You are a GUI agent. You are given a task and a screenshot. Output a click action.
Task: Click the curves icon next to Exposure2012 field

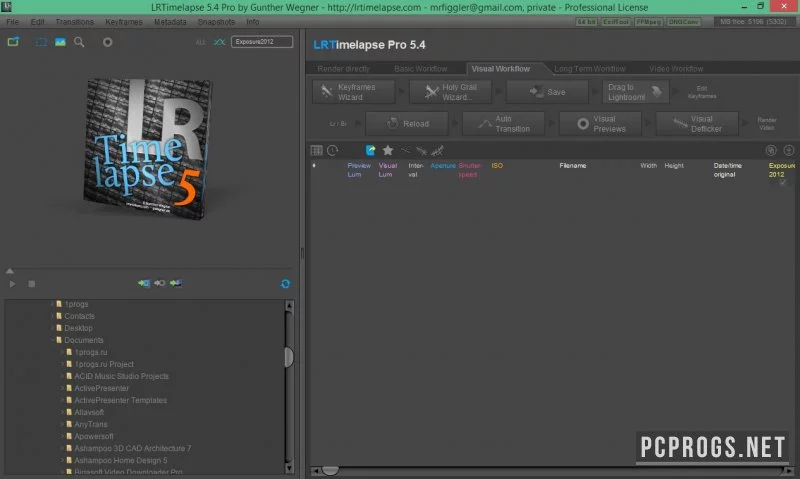[x=219, y=42]
